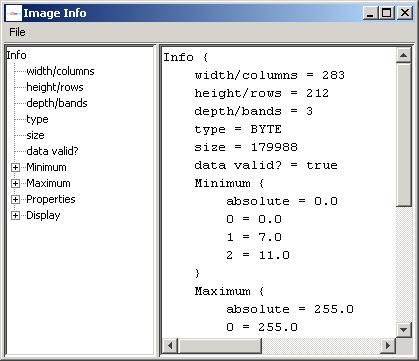Viewport: 419px width, 361px height.
Task: Click the text 'absolute = 255.0'
Action: click(290, 309)
